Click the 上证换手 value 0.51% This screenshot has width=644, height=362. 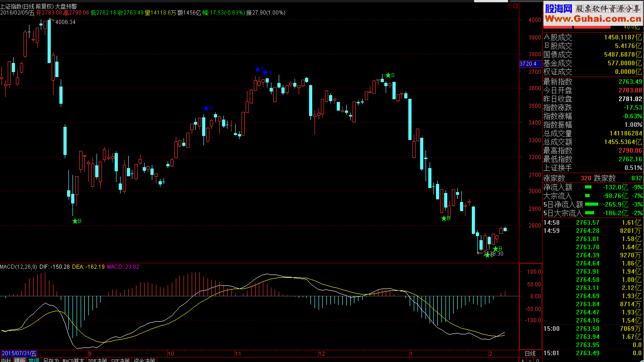coord(633,168)
